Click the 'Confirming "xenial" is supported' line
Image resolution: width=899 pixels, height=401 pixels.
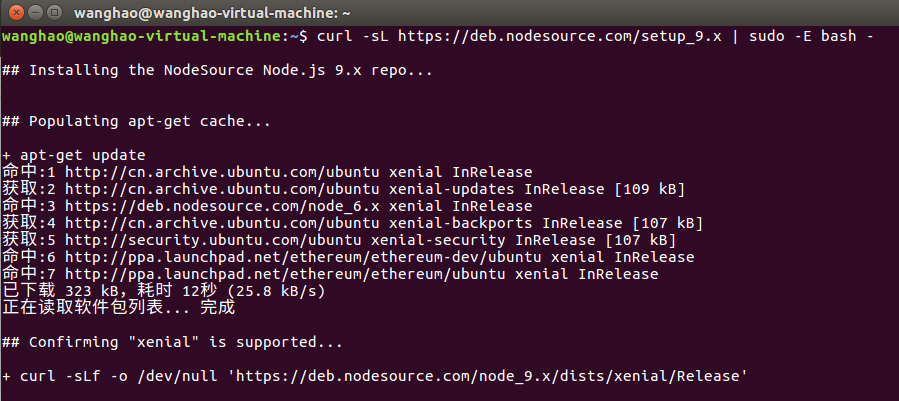pos(172,342)
